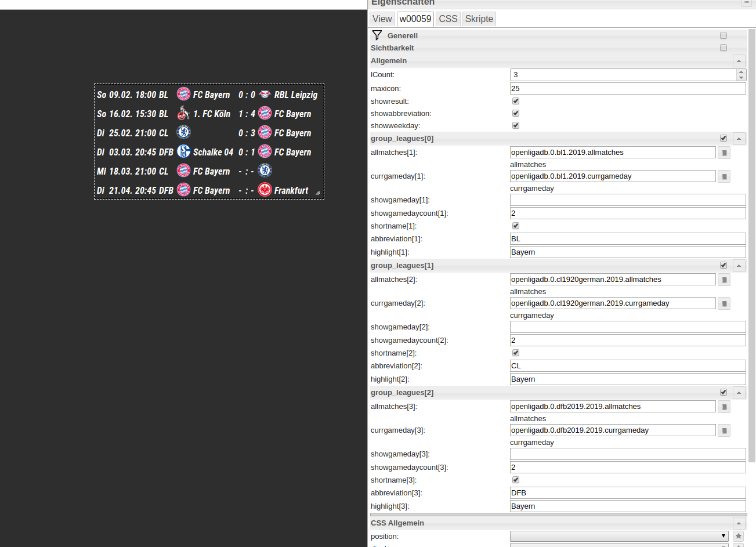Viewport: 756px width, 547px height.
Task: Open the Skripte tab
Action: [479, 19]
